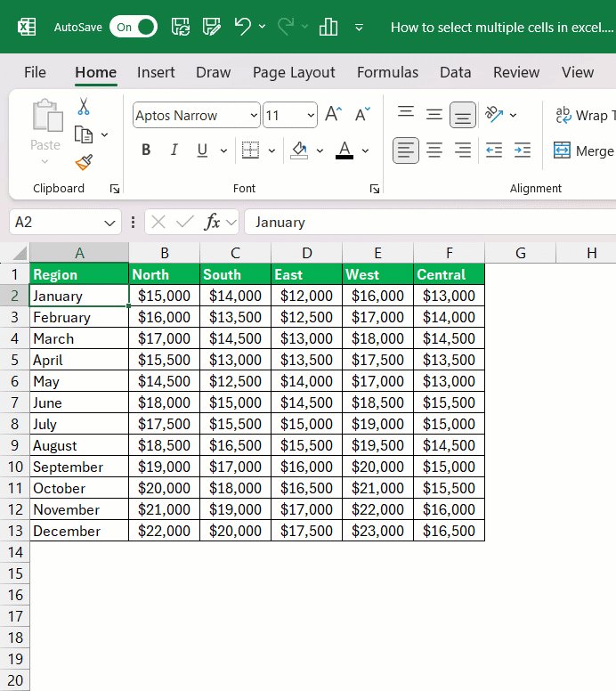Click the Insert Function fx icon
Image resolution: width=616 pixels, height=691 pixels.
pos(212,222)
